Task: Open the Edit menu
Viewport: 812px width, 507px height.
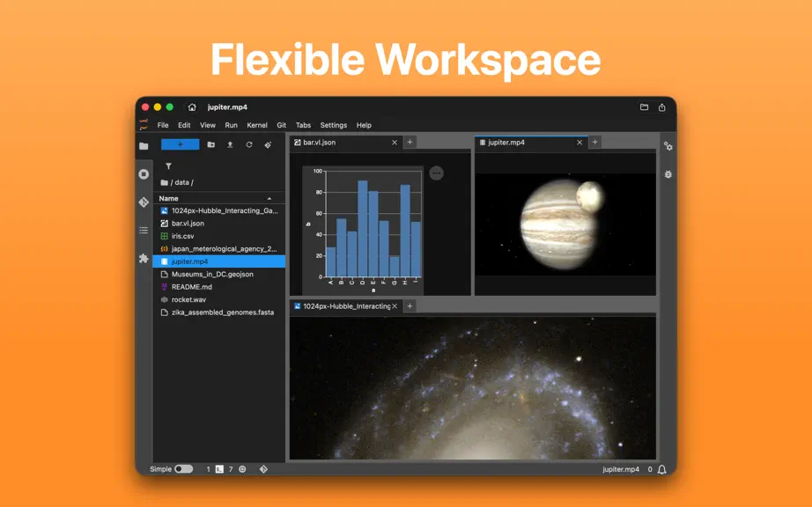Action: [x=184, y=125]
